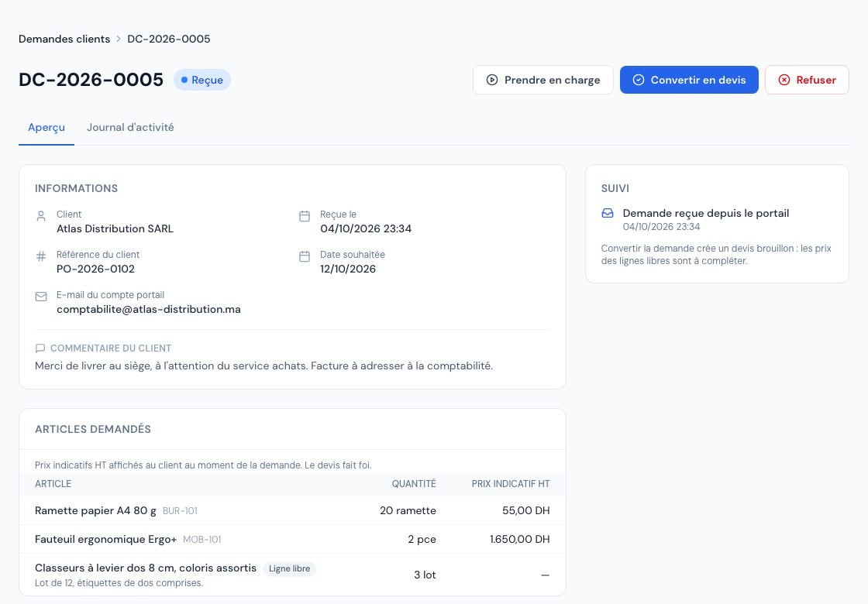The width and height of the screenshot is (868, 604).
Task: Click the Ligne libre tag
Action: [289, 568]
